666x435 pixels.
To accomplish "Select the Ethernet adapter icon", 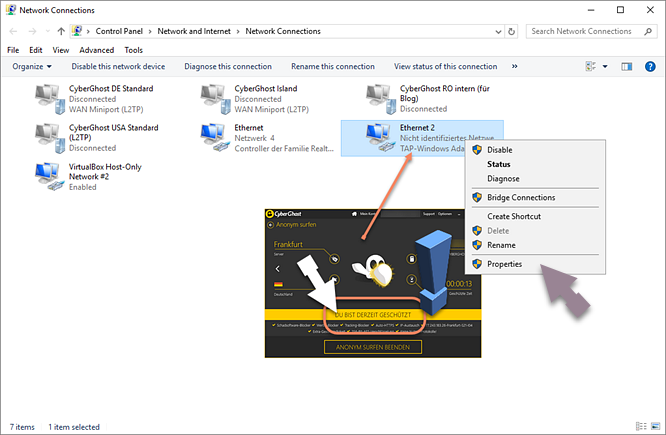I will click(215, 138).
